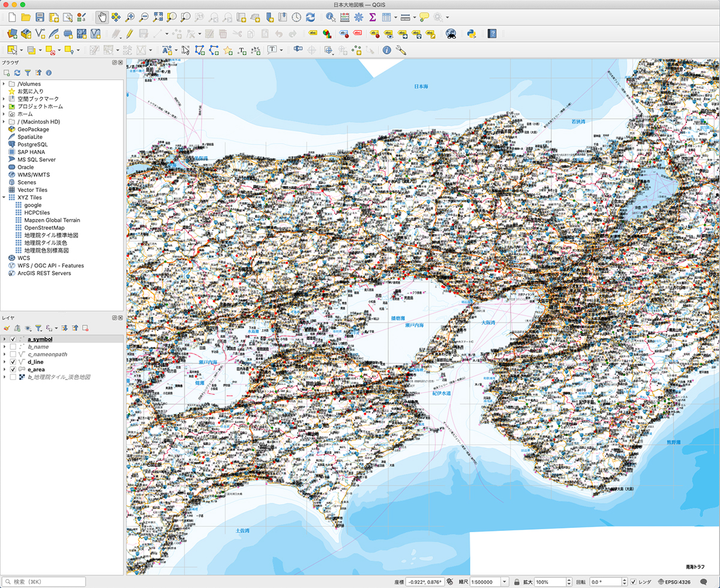Click the Zoom In magnifier tool

pyautogui.click(x=130, y=17)
